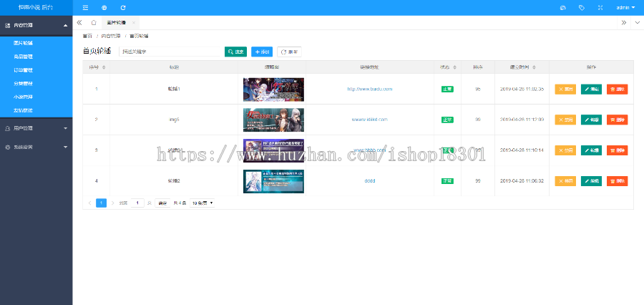Open the website globe icon in header

(x=104, y=7)
